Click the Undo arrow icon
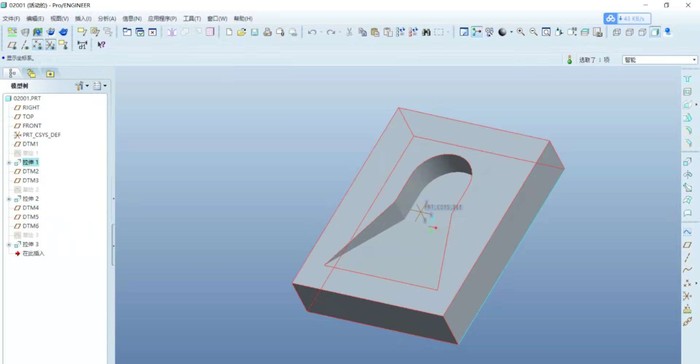The image size is (700, 364). (312, 32)
